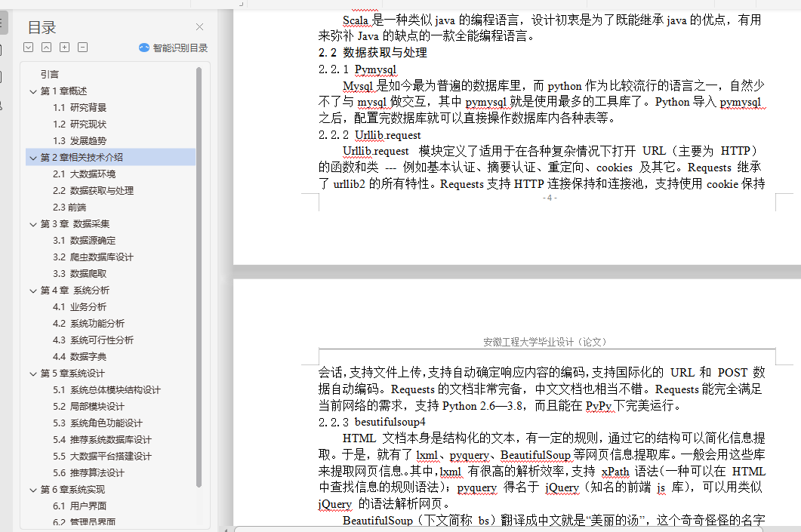The width and height of the screenshot is (801, 532).
Task: Go to 1.2 研究现状 section
Action: pos(80,125)
